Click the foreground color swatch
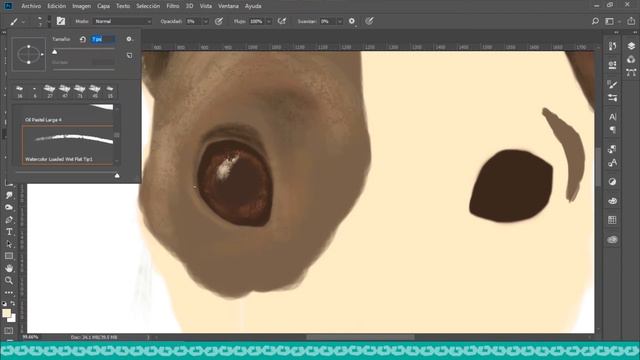The image size is (640, 360). click(x=6, y=313)
